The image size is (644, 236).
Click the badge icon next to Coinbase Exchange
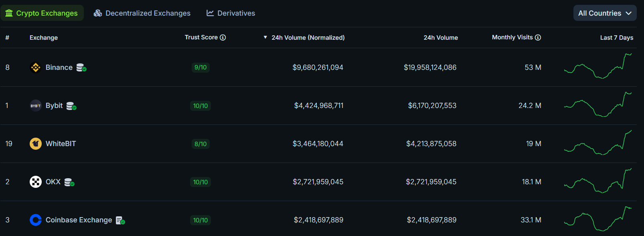pos(120,220)
